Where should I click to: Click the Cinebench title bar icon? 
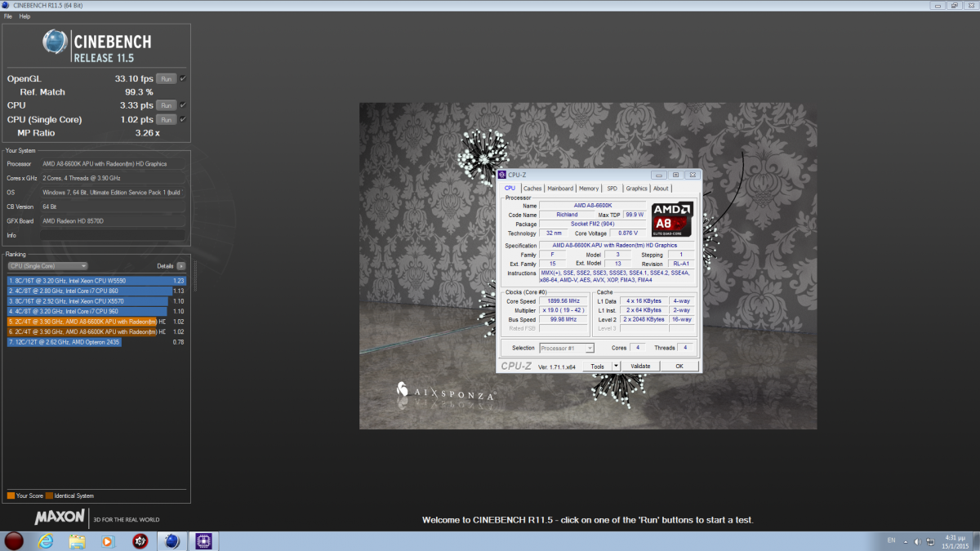point(7,6)
